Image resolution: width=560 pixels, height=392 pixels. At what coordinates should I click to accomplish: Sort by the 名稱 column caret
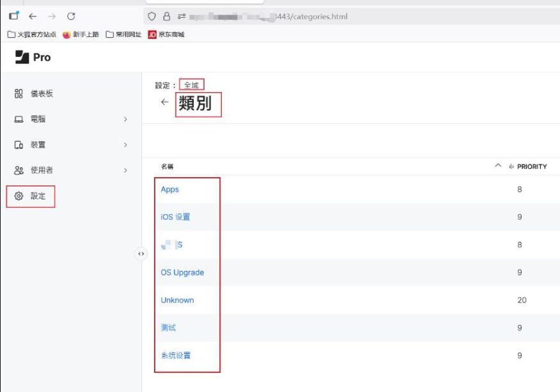click(x=498, y=166)
